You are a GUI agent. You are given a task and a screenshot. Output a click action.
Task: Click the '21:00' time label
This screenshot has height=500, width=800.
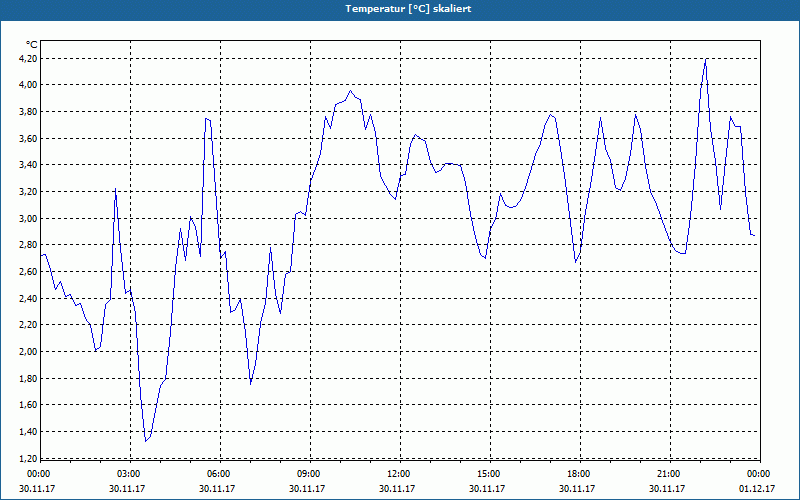668,474
